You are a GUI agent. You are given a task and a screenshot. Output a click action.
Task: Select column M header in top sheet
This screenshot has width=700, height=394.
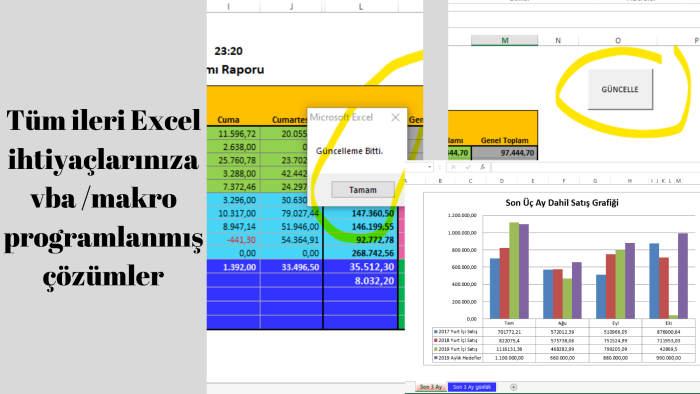(504, 41)
